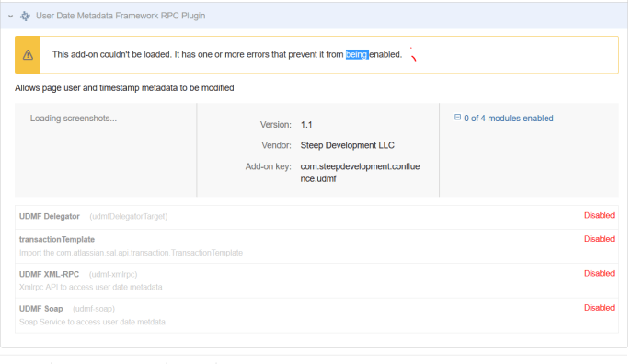644x364 pixels.
Task: Collapse the 0 of 4 modules enabled list
Action: (x=457, y=118)
